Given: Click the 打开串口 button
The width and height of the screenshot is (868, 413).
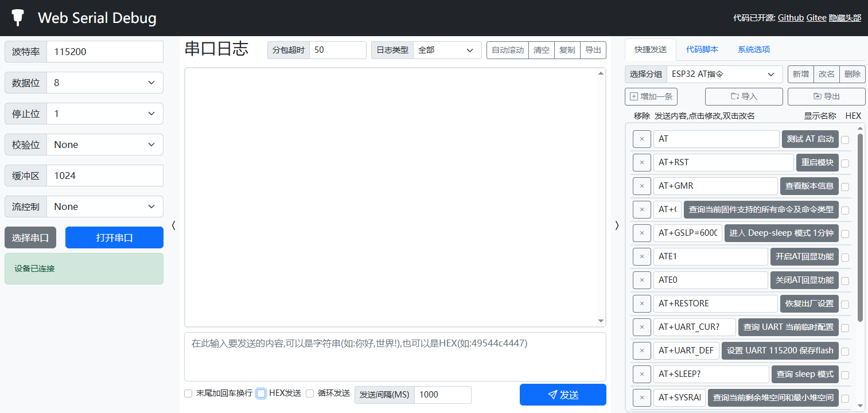Looking at the screenshot, I should click(x=114, y=237).
